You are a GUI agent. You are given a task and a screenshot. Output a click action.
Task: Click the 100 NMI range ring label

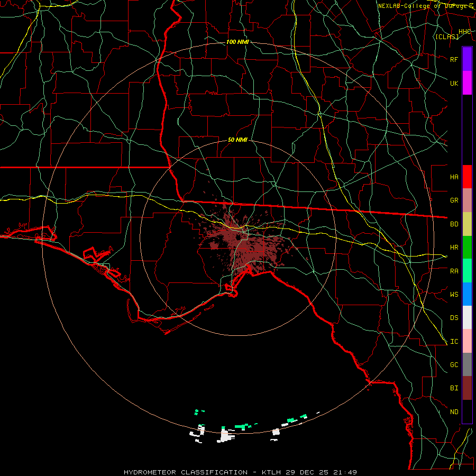[x=237, y=42]
